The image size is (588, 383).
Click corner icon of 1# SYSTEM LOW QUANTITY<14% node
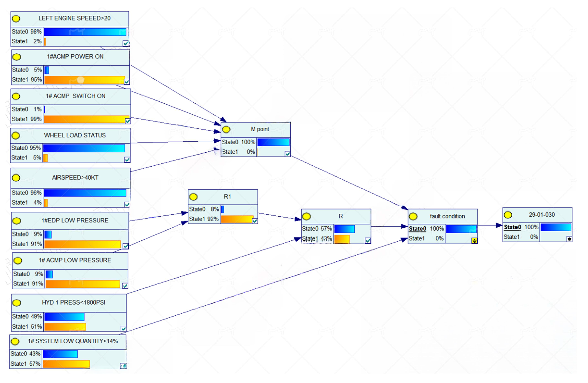(123, 366)
